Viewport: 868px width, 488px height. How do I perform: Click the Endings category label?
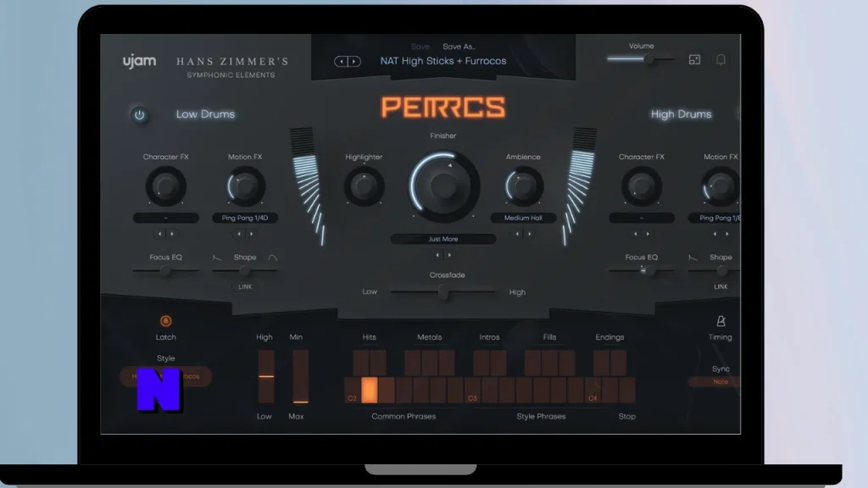(x=609, y=337)
